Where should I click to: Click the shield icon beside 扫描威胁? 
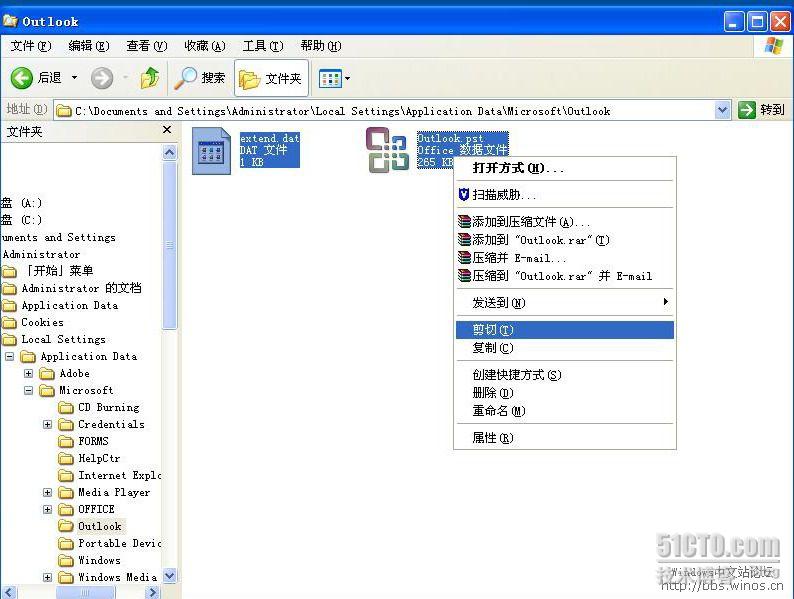point(463,194)
